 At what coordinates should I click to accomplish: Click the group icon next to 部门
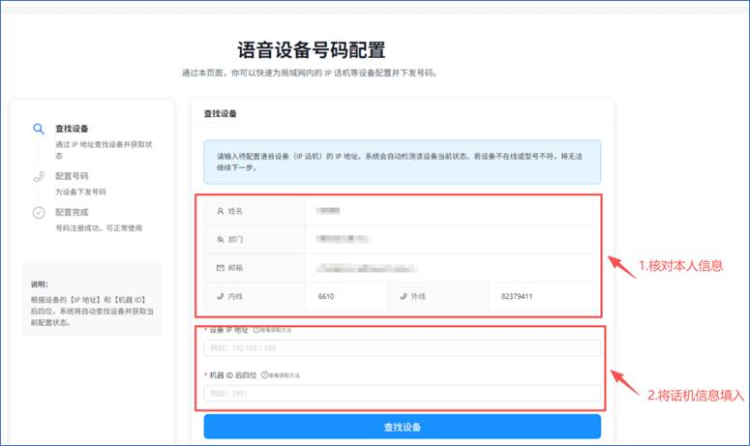220,240
